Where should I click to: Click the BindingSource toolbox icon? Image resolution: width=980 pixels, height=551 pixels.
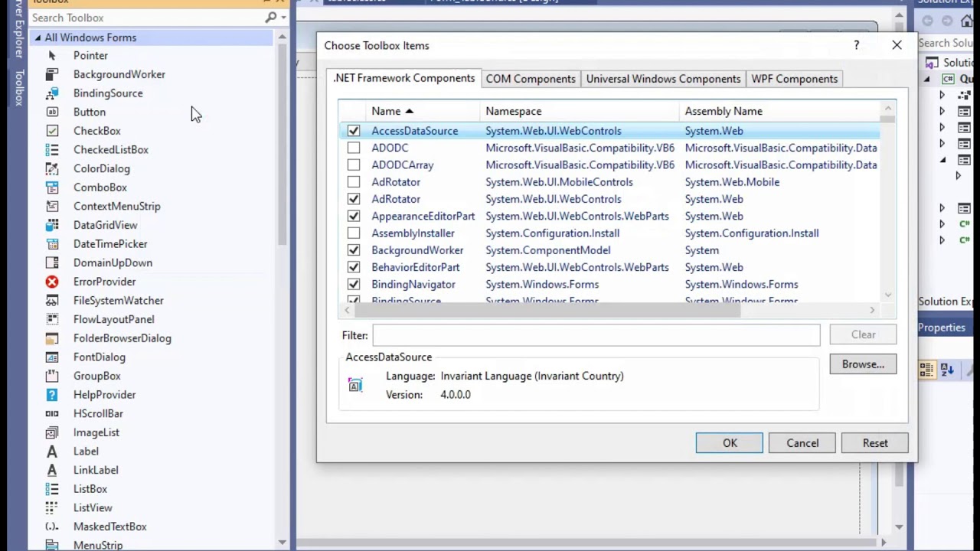click(52, 93)
